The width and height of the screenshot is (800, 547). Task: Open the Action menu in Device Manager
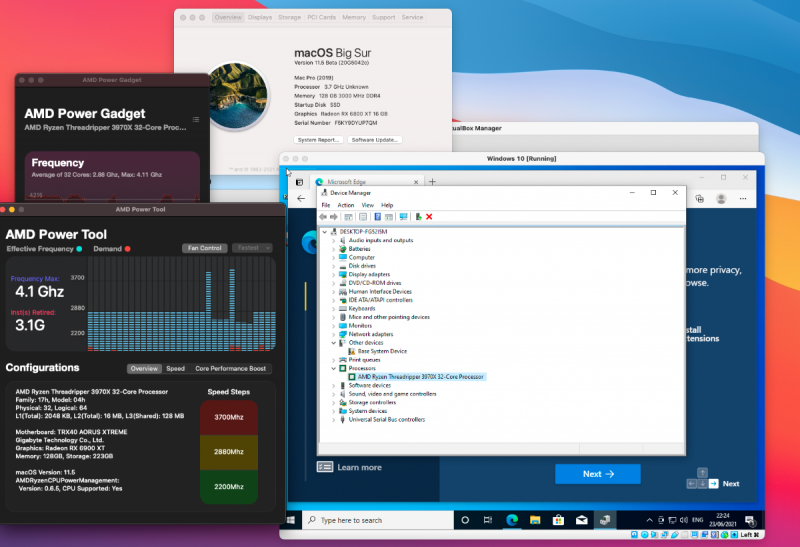coord(346,205)
